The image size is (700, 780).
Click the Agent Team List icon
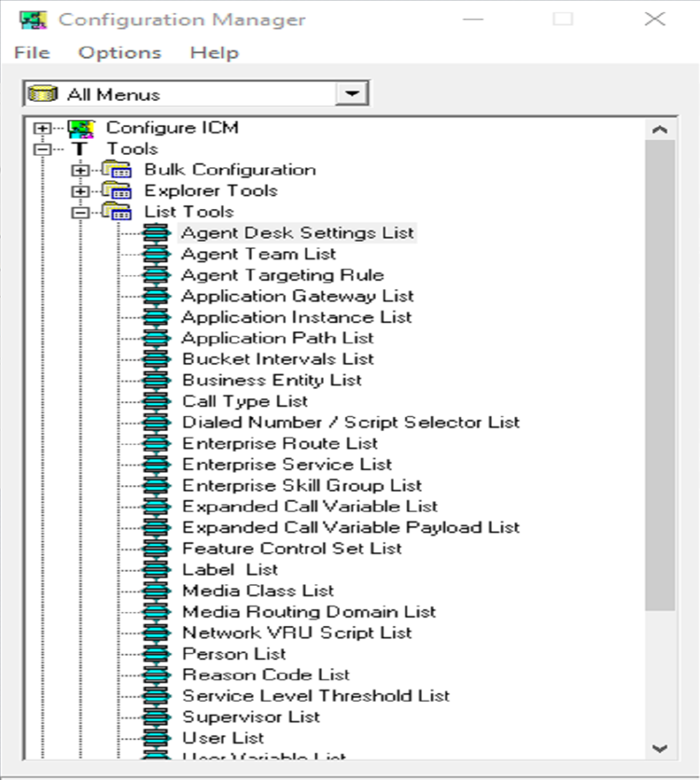point(156,254)
